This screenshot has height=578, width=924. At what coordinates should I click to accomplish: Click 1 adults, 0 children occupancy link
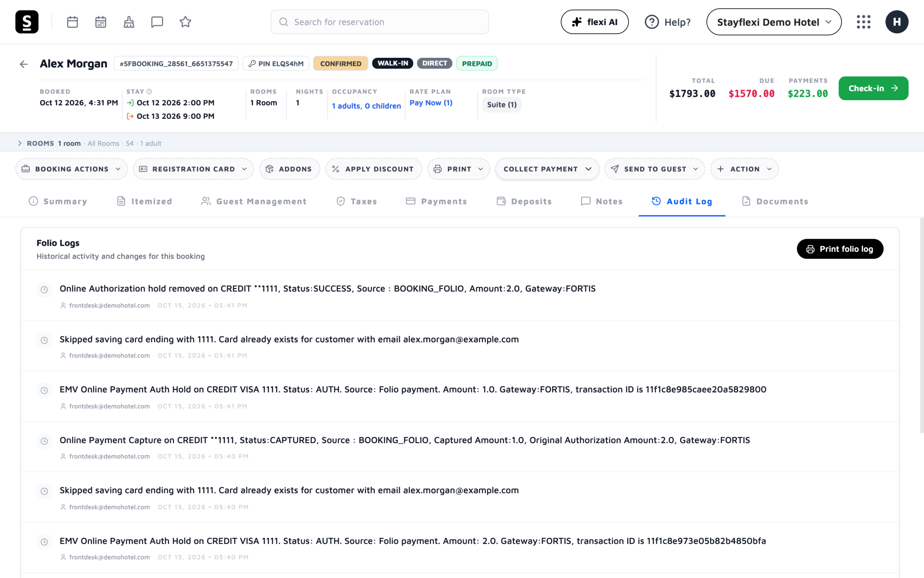point(366,106)
